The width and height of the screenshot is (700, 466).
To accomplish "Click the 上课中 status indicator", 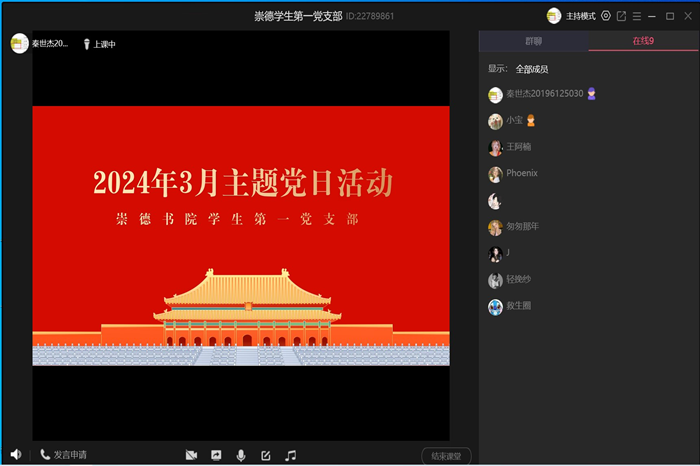I will (100, 44).
